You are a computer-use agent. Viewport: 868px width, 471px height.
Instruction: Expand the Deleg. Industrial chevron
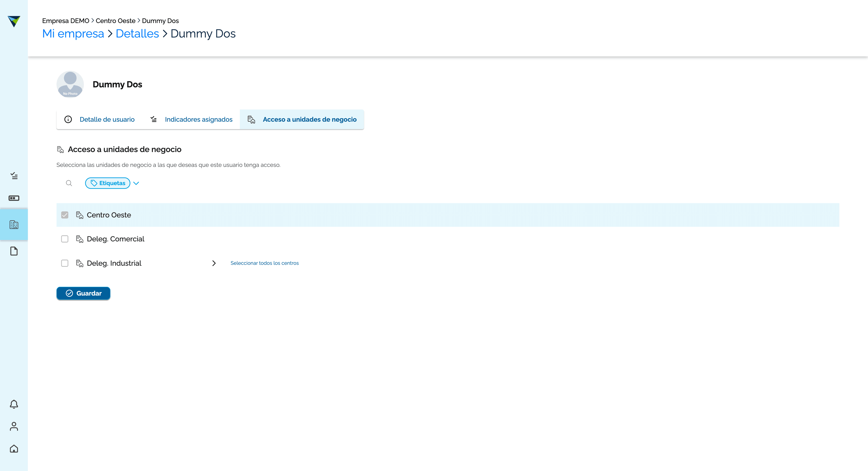pos(214,263)
